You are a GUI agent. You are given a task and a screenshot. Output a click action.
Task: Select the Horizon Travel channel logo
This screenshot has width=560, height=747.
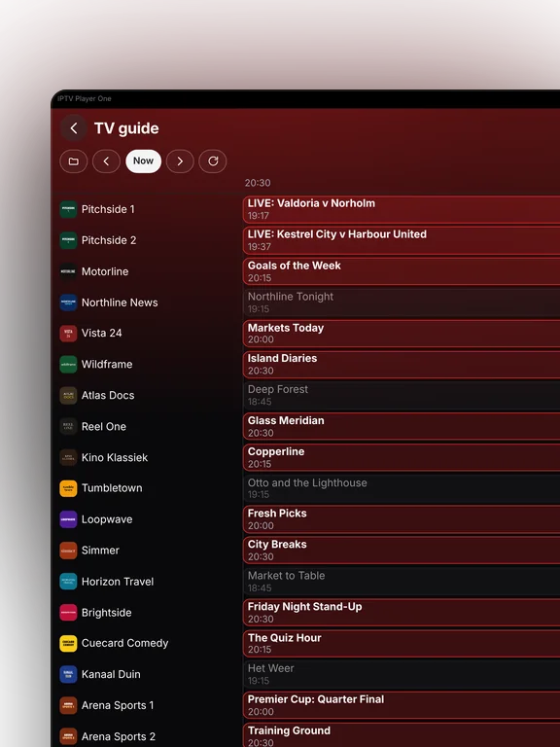[68, 582]
